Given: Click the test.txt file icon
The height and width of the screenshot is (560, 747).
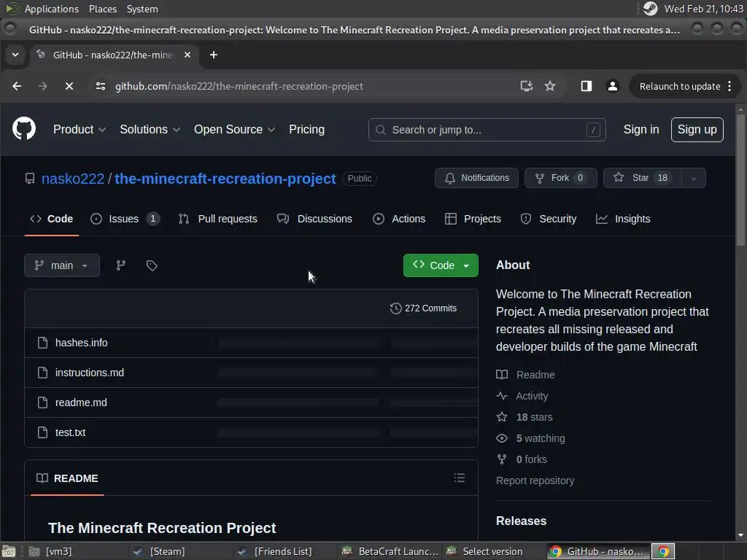Looking at the screenshot, I should coord(42,432).
